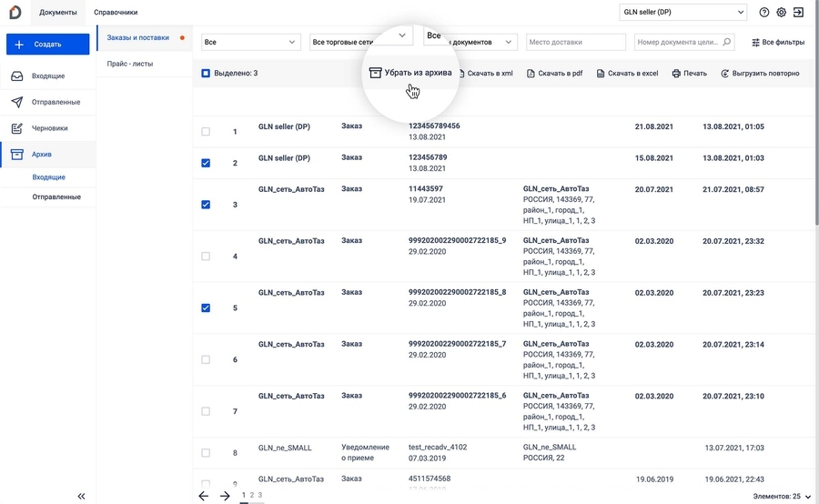The image size is (819, 504).
Task: Open settings gear icon
Action: [781, 13]
